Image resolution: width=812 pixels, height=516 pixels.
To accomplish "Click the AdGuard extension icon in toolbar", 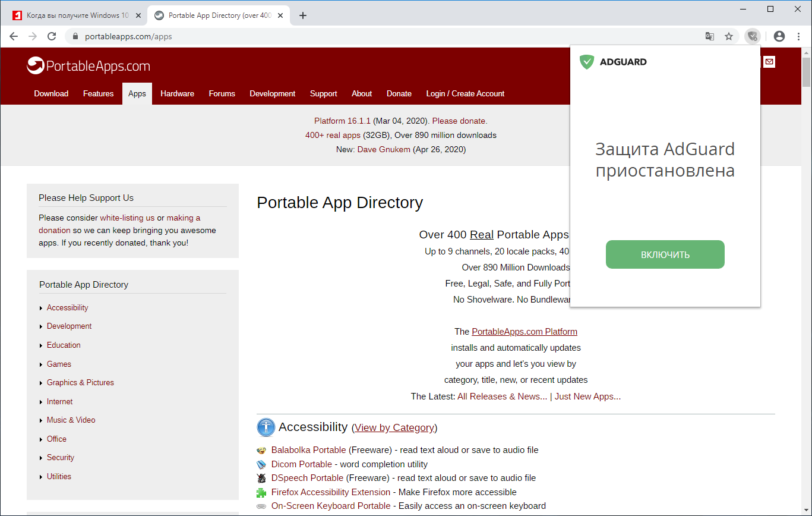I will tap(753, 36).
